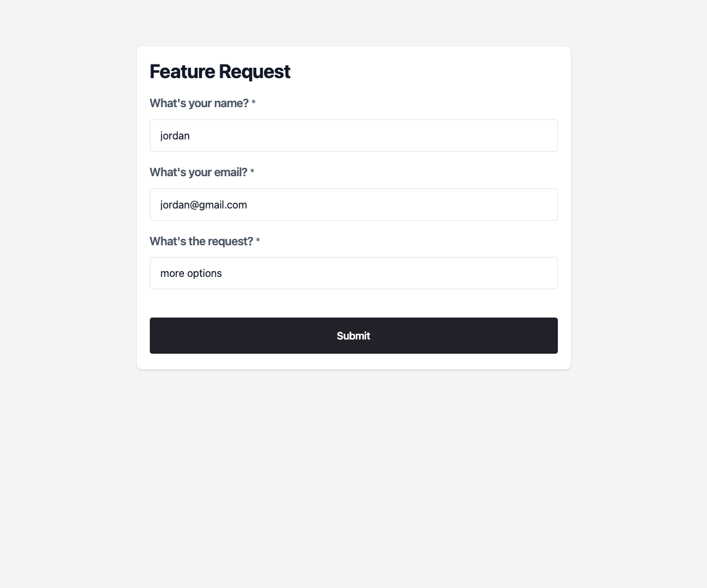Viewport: 707px width, 588px height.
Task: Click into the email address input field
Action: pos(353,205)
